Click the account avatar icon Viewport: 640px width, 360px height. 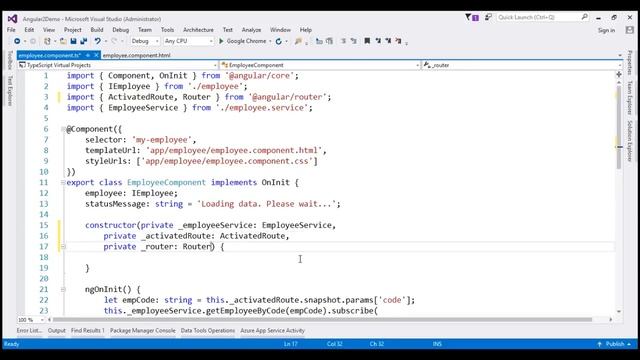[x=630, y=30]
